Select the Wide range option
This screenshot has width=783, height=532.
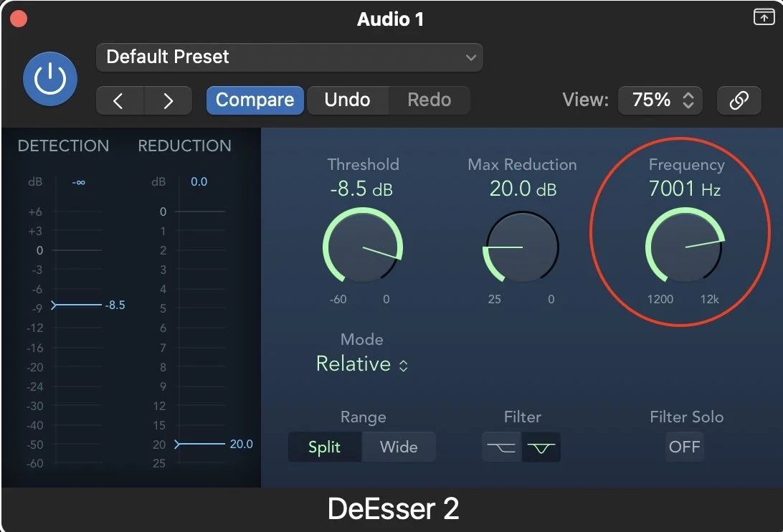point(399,447)
